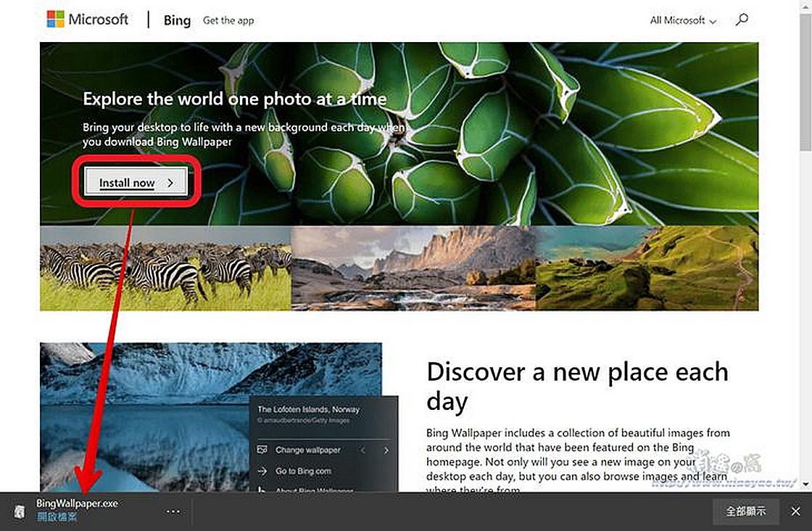Image resolution: width=812 pixels, height=531 pixels.
Task: Click the Change wallpaper image icon
Action: [x=262, y=450]
